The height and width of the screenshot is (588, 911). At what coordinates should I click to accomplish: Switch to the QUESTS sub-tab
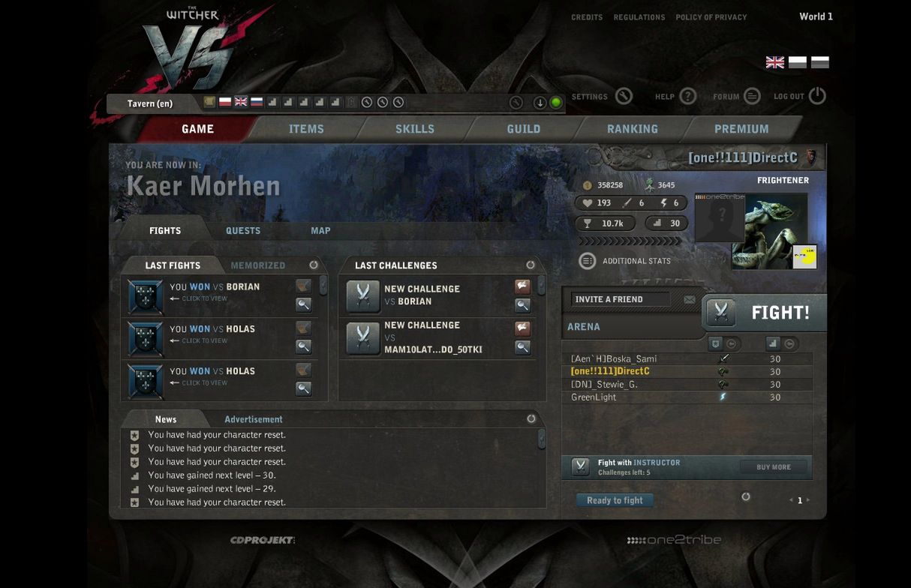click(243, 230)
